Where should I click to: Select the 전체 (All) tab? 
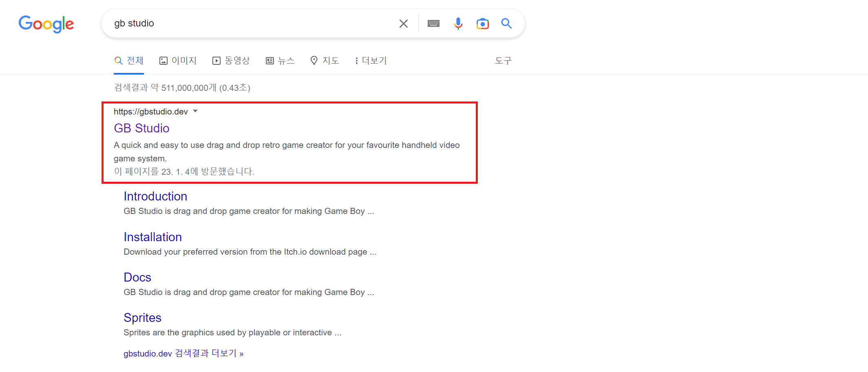tap(129, 61)
